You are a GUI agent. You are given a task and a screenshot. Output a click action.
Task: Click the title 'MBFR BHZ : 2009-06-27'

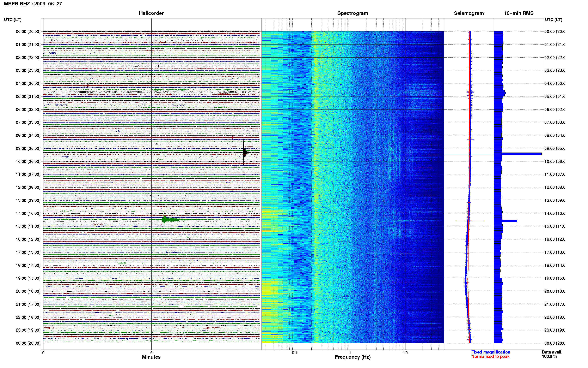click(x=33, y=4)
